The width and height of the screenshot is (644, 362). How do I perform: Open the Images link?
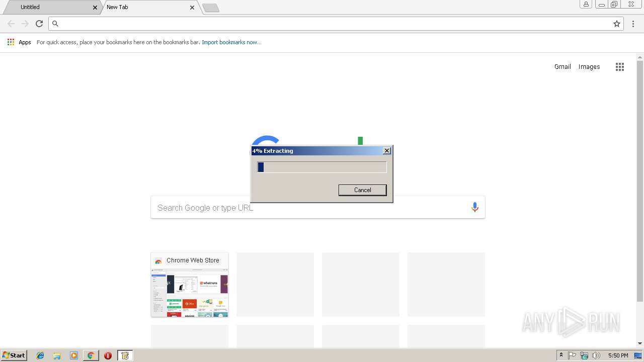coord(589,66)
